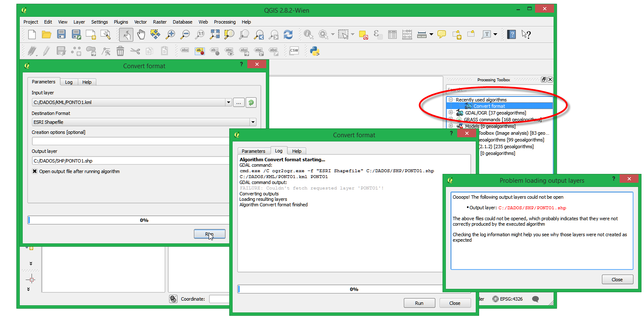Expand the Models geoalgorithms group
The width and height of the screenshot is (644, 320).
coord(451,126)
